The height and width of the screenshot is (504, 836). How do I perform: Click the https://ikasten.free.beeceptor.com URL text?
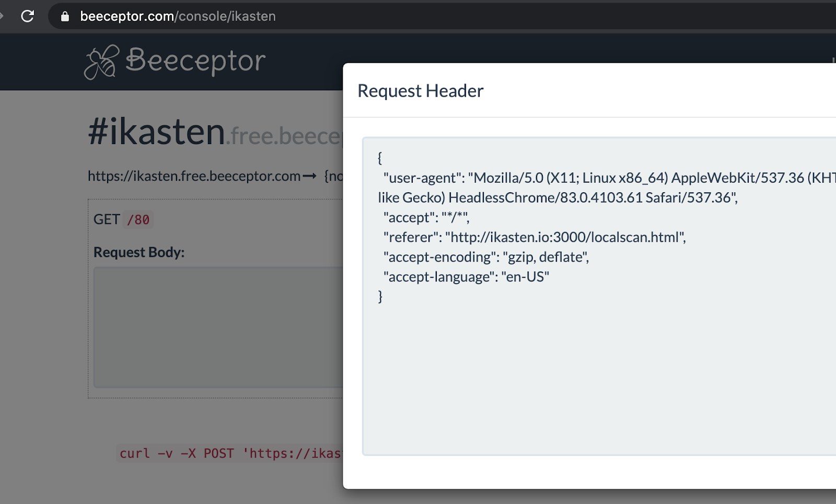tap(194, 176)
